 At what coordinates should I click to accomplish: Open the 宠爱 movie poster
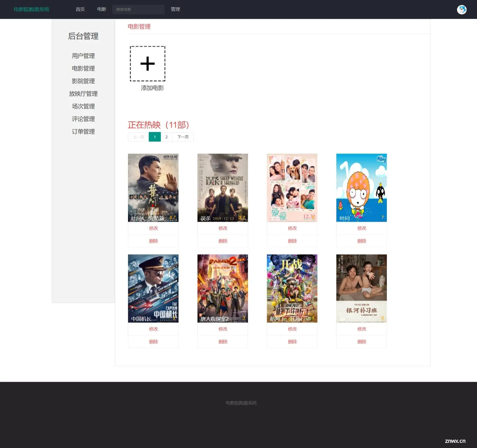click(292, 188)
